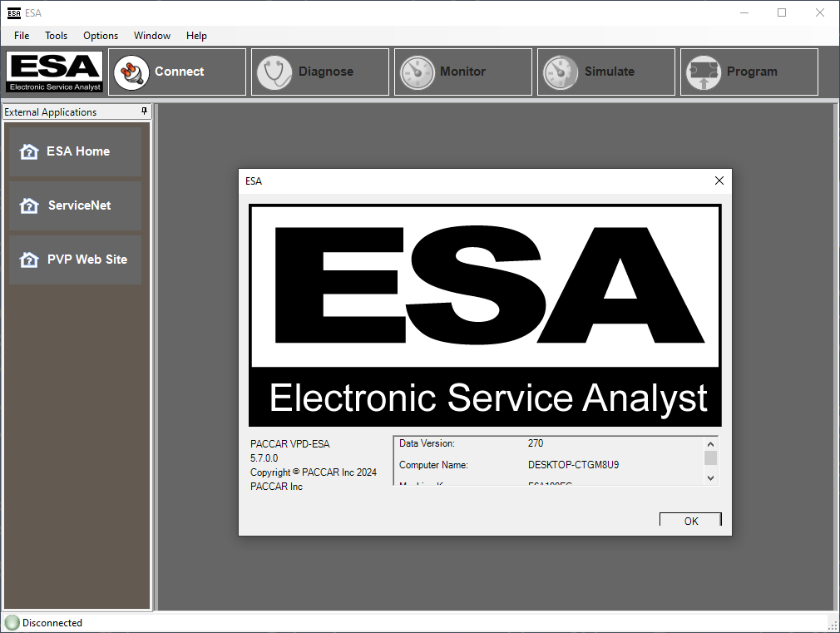840x633 pixels.
Task: Click the status bar resize grip
Action: (x=833, y=626)
